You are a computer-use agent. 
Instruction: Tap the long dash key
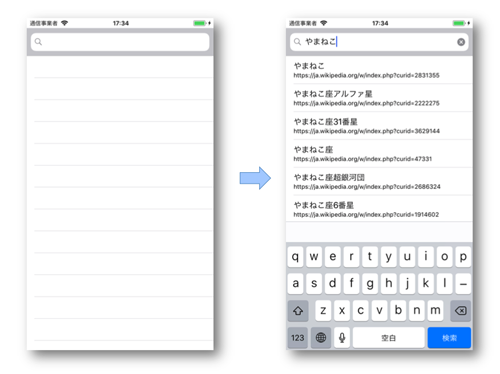[463, 284]
